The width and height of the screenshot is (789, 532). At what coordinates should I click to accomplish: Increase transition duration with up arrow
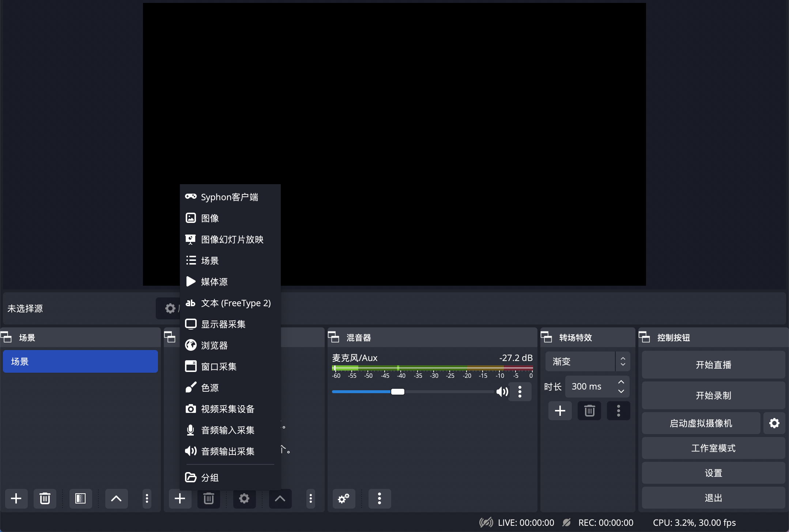pyautogui.click(x=621, y=382)
